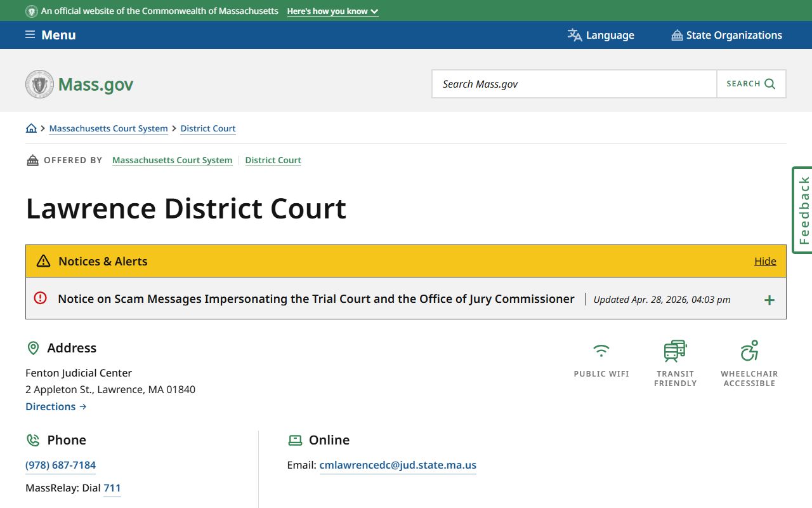Go to Mass.gov home via logo text

pos(96,84)
